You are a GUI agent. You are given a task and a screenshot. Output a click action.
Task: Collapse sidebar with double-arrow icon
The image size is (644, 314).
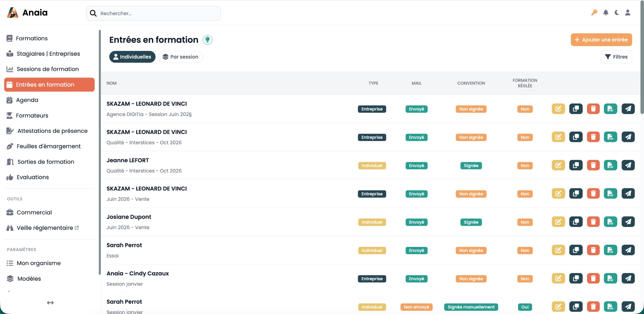(50, 303)
